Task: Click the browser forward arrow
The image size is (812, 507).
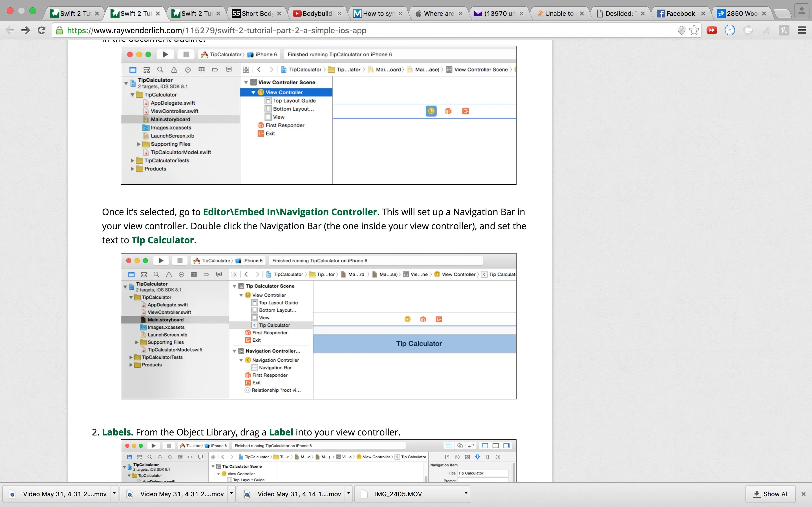Action: (x=25, y=30)
